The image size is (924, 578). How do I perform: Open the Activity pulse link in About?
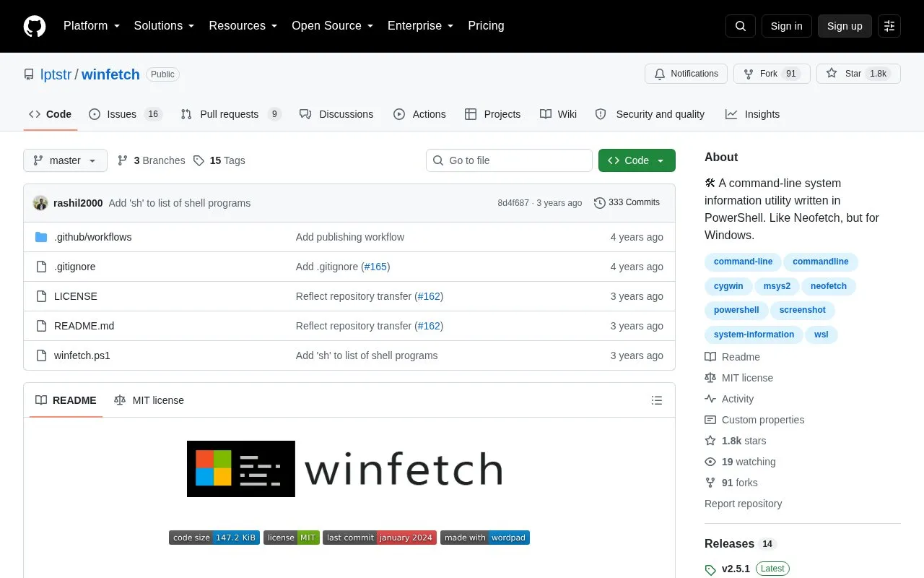(729, 399)
